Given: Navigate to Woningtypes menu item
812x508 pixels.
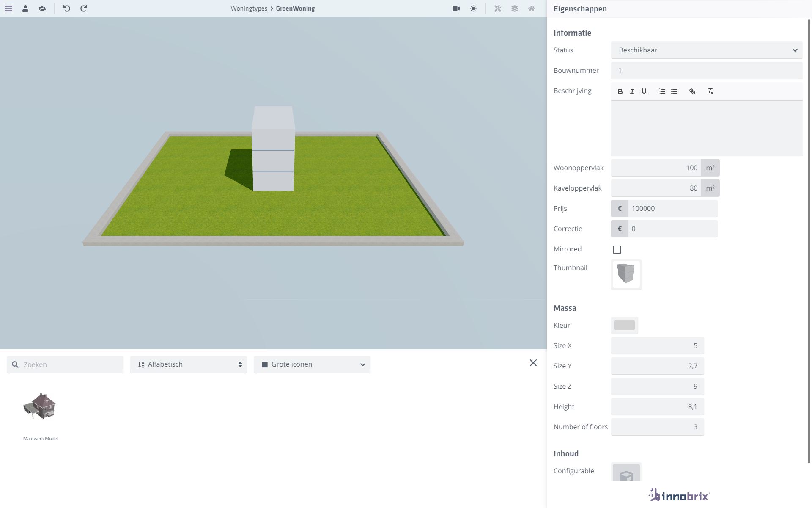Looking at the screenshot, I should (248, 8).
